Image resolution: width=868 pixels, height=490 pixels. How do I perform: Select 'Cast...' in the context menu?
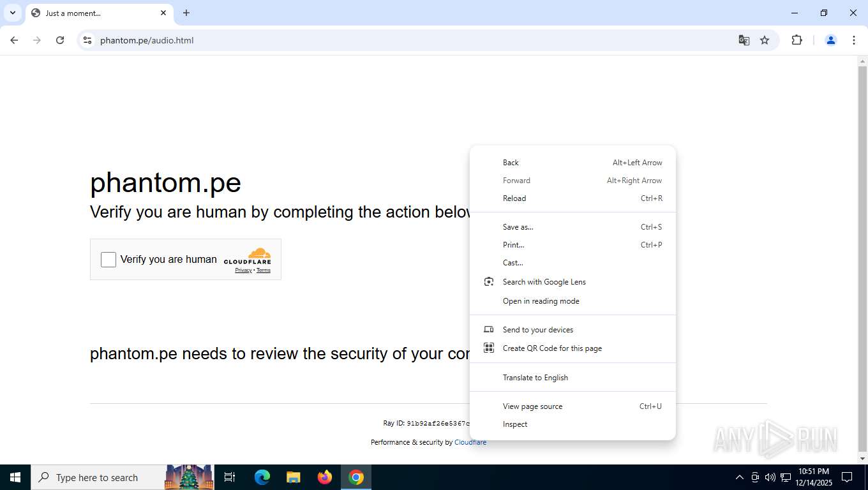[572, 263]
